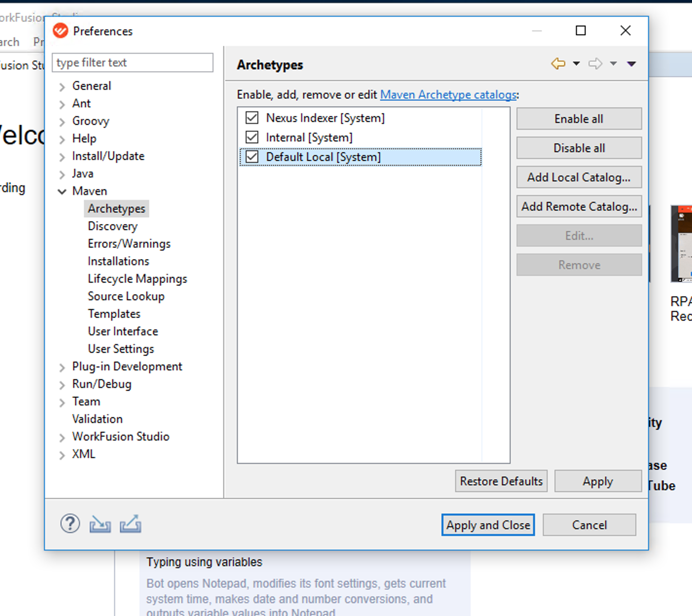The width and height of the screenshot is (692, 616).
Task: Select Archetypes under Maven
Action: click(116, 209)
